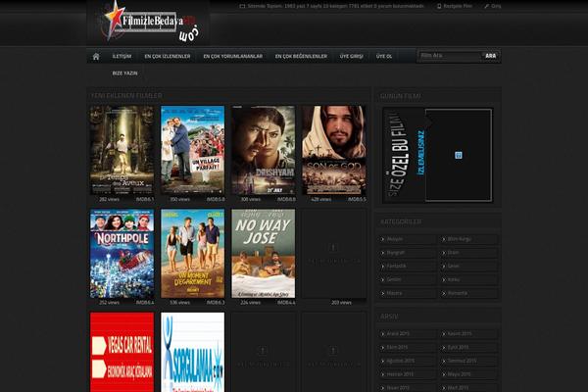The height and width of the screenshot is (392, 588).
Task: Focus the Film Ara search field
Action: pyautogui.click(x=450, y=56)
